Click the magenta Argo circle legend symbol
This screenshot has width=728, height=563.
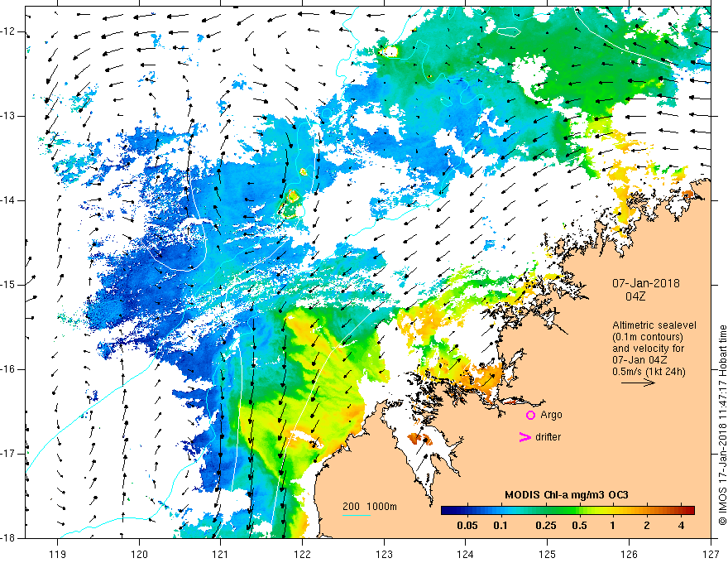tap(530, 415)
